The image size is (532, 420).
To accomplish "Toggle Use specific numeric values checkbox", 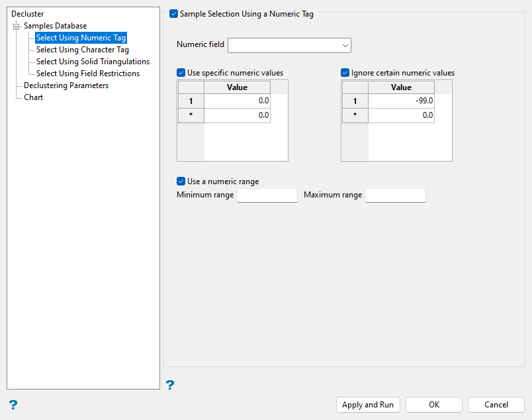I will click(181, 73).
